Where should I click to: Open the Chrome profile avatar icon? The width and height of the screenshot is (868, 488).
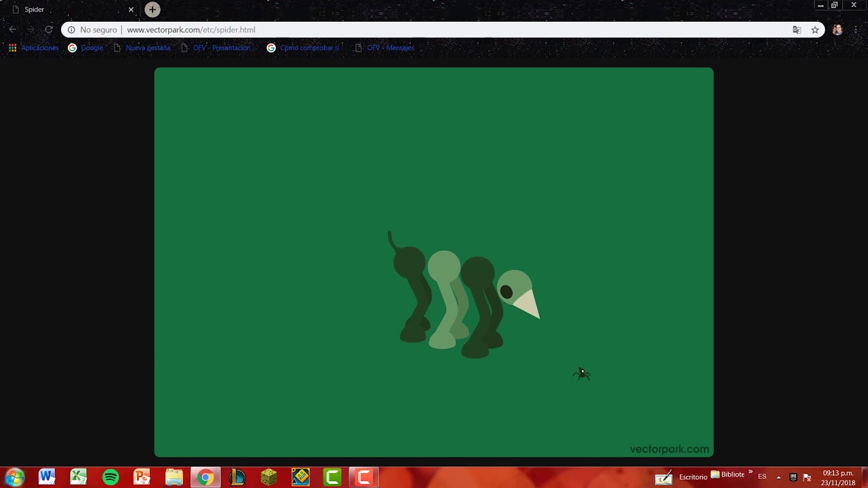pos(838,30)
